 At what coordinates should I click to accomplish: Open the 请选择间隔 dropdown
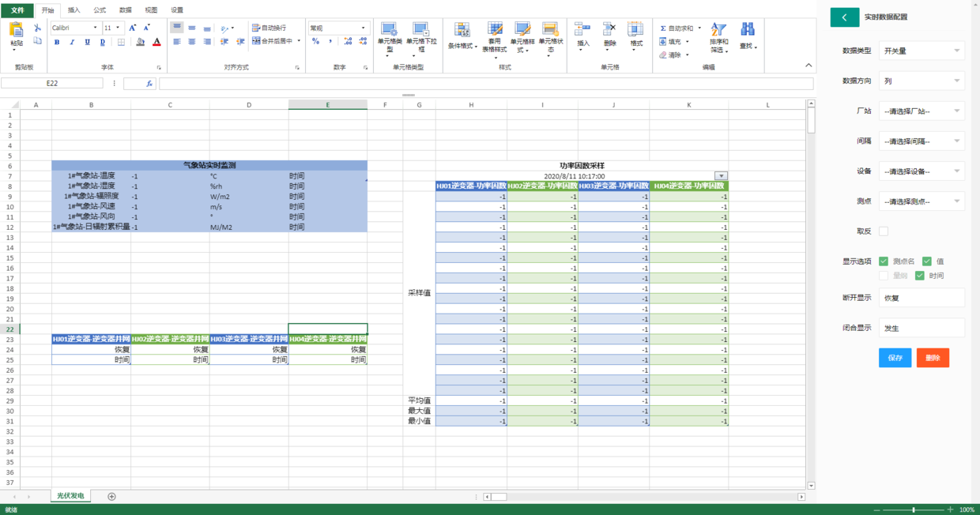pos(922,141)
